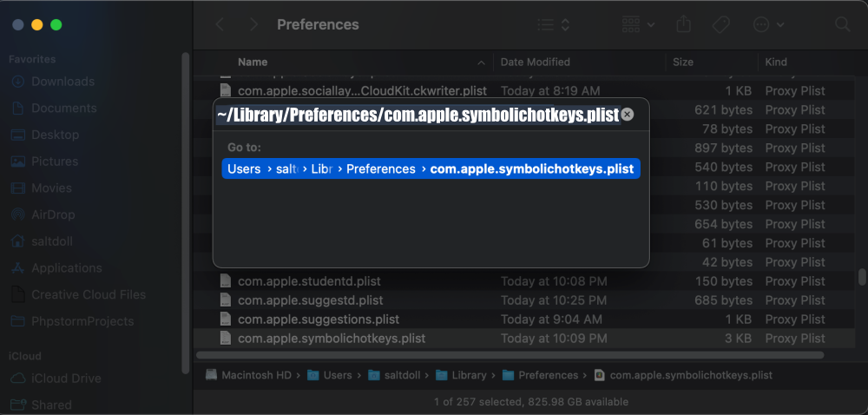Viewport: 868px width, 415px height.
Task: Select com.apple.symbolichotkeys.plist in file list
Action: click(332, 339)
